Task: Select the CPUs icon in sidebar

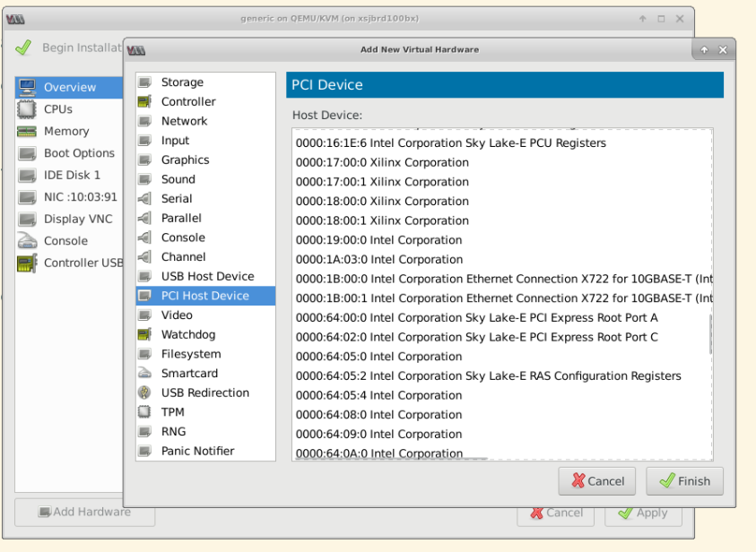Action: coord(27,109)
